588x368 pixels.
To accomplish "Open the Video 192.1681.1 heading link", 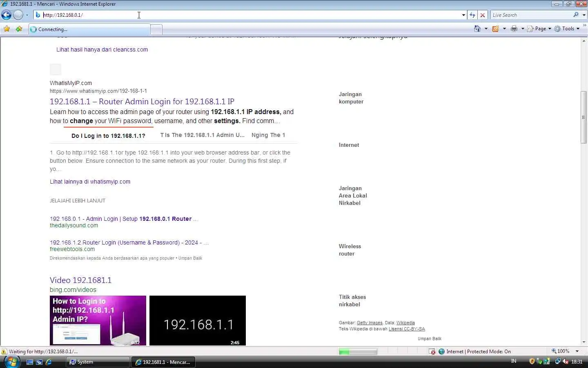I will click(80, 280).
